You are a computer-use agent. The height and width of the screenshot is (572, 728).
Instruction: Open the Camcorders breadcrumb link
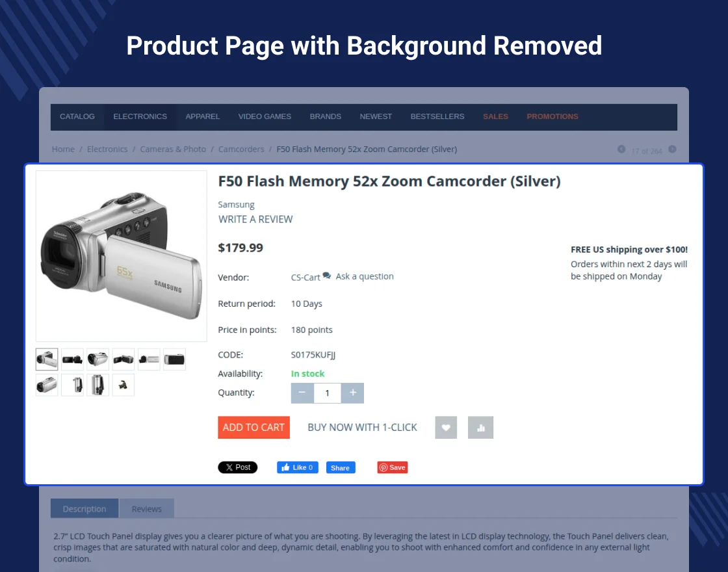pyautogui.click(x=241, y=149)
